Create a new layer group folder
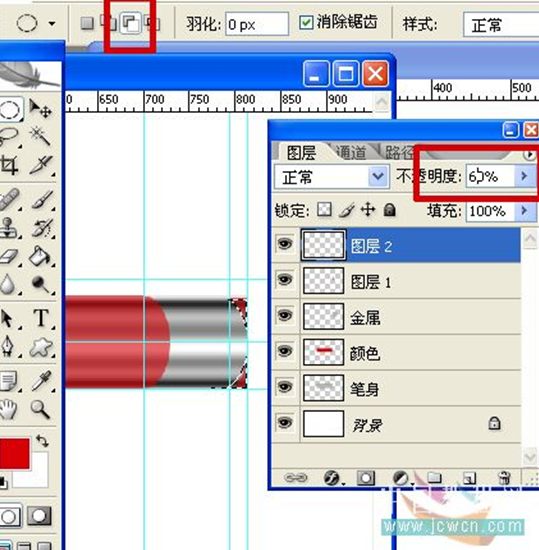Image resolution: width=539 pixels, height=550 pixels. (434, 477)
